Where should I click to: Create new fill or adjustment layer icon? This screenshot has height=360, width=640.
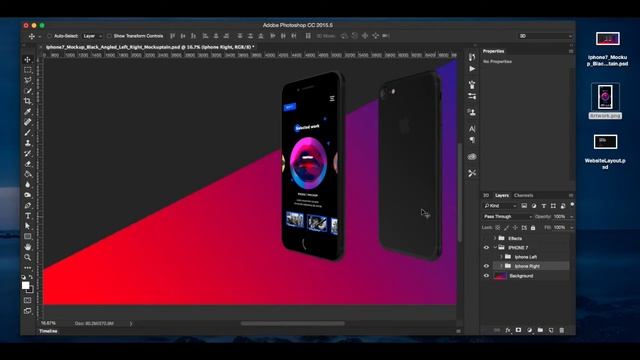point(529,330)
